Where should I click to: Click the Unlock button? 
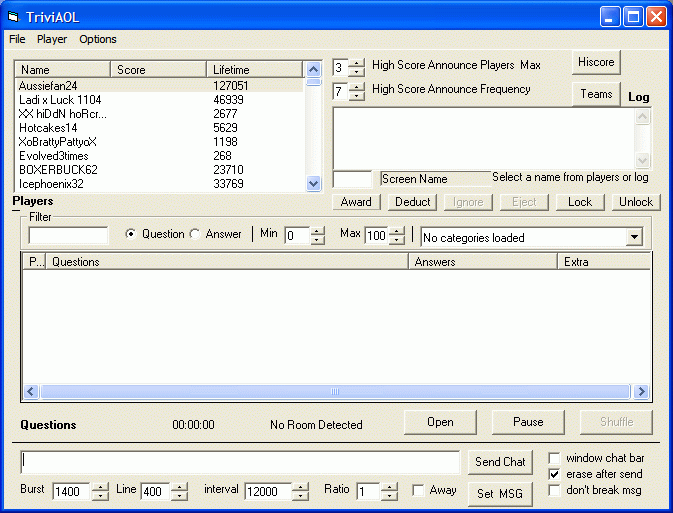pos(636,202)
